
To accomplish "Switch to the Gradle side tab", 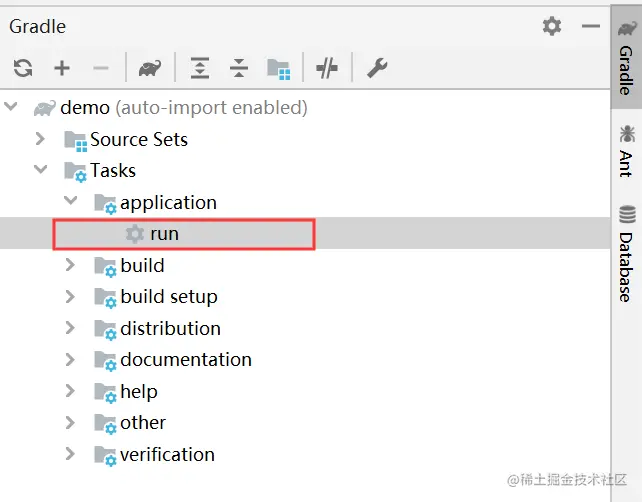I will point(626,57).
